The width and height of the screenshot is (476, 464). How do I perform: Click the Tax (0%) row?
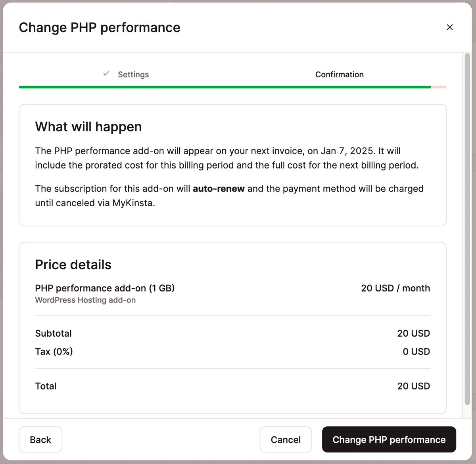point(54,351)
